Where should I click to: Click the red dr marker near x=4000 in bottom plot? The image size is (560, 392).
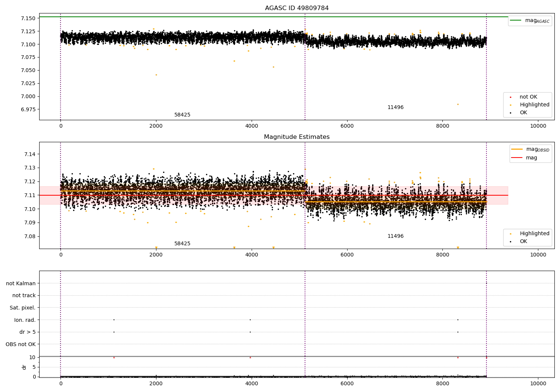(x=250, y=358)
